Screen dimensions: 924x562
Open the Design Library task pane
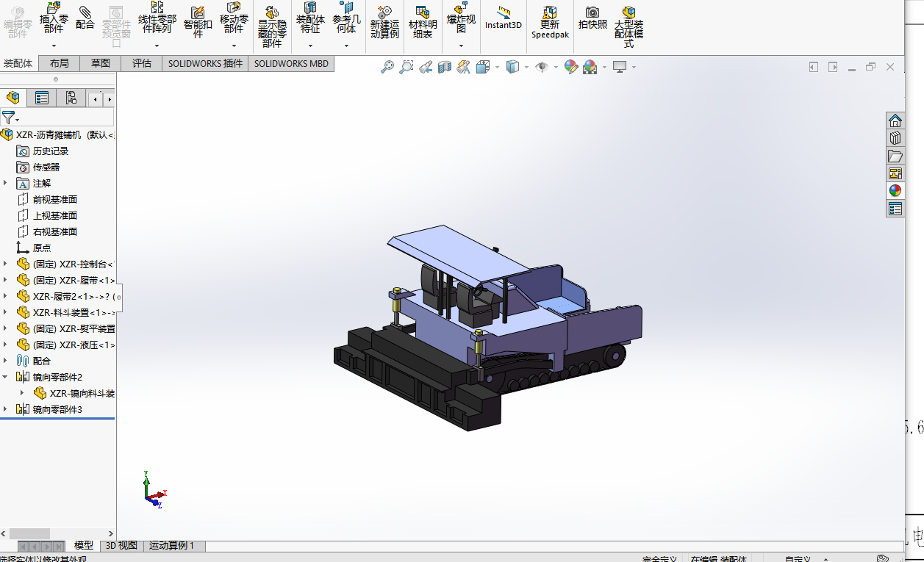(x=895, y=138)
